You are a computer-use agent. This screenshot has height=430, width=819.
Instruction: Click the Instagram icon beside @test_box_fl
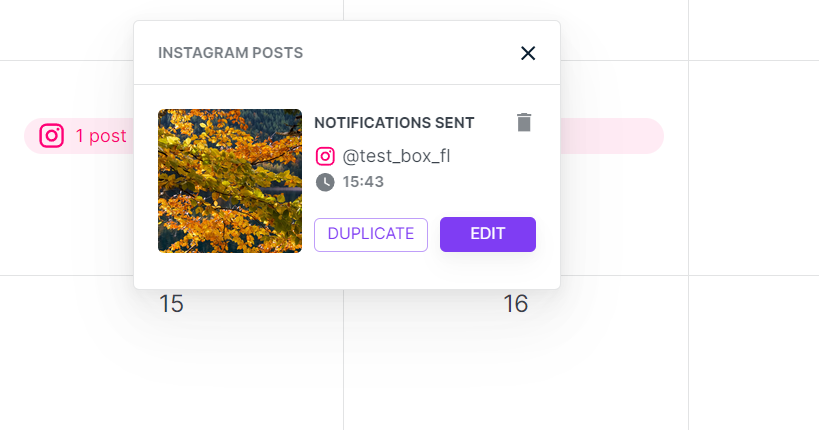tap(325, 156)
